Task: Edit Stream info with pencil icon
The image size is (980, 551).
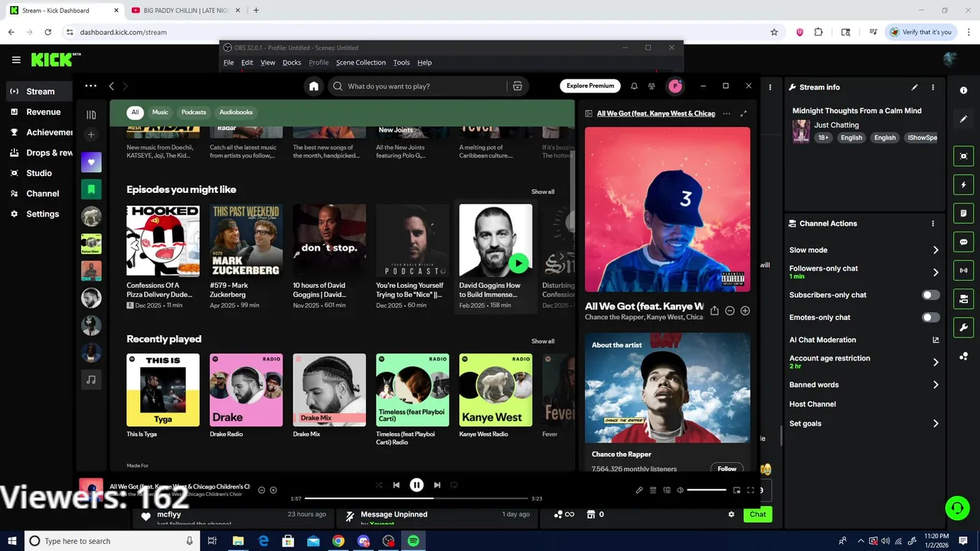Action: pyautogui.click(x=914, y=87)
